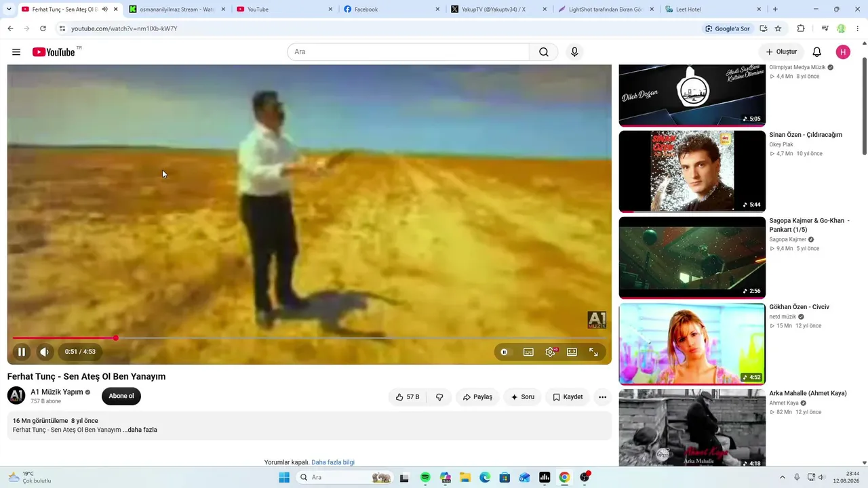
Task: Open Microsoft Edge from the taskbar
Action: (485, 477)
